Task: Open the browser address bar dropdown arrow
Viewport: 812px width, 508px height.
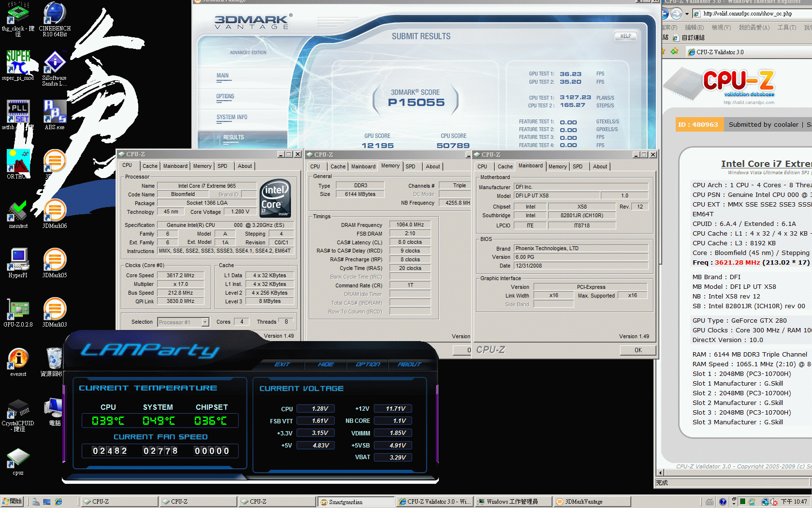Action: click(687, 14)
